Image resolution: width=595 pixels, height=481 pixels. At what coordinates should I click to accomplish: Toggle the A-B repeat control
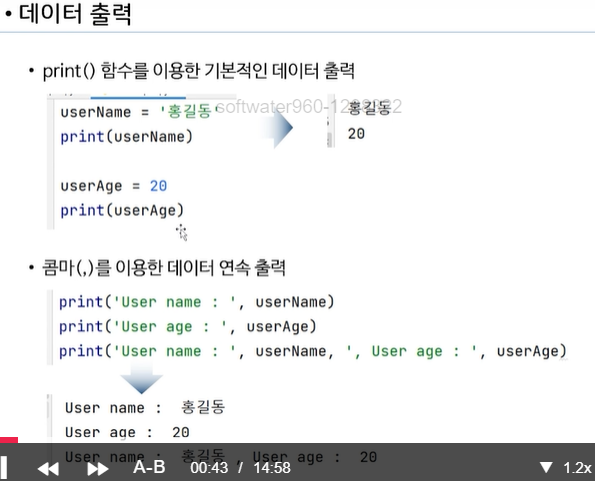click(x=149, y=467)
